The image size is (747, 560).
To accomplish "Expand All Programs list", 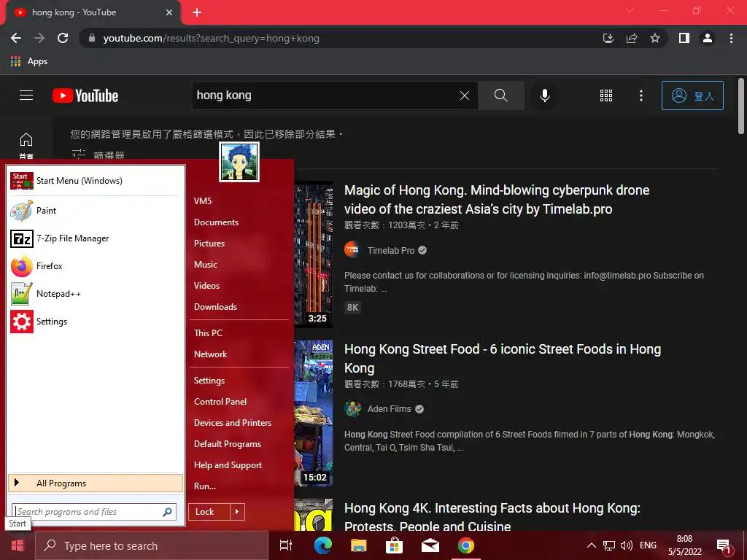I will point(96,483).
